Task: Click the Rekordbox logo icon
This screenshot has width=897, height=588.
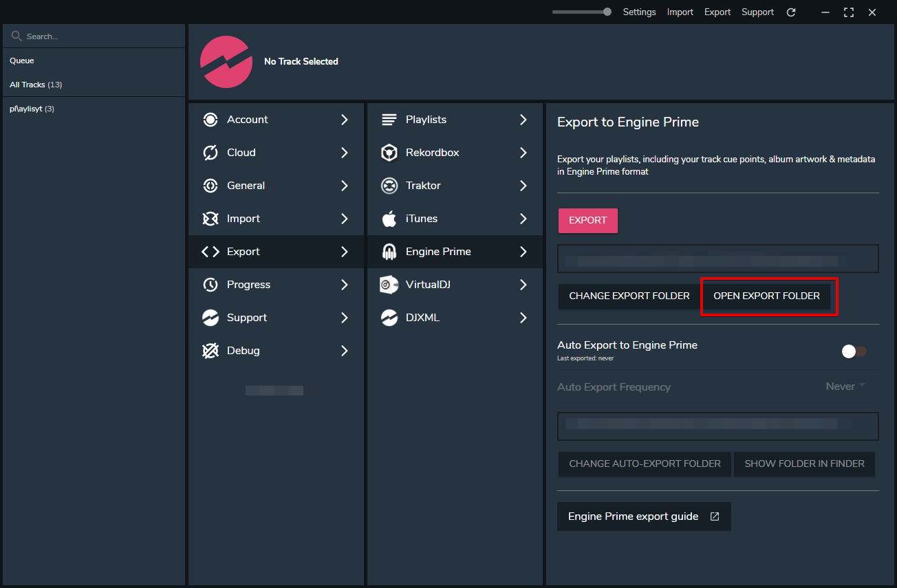Action: pyautogui.click(x=389, y=153)
